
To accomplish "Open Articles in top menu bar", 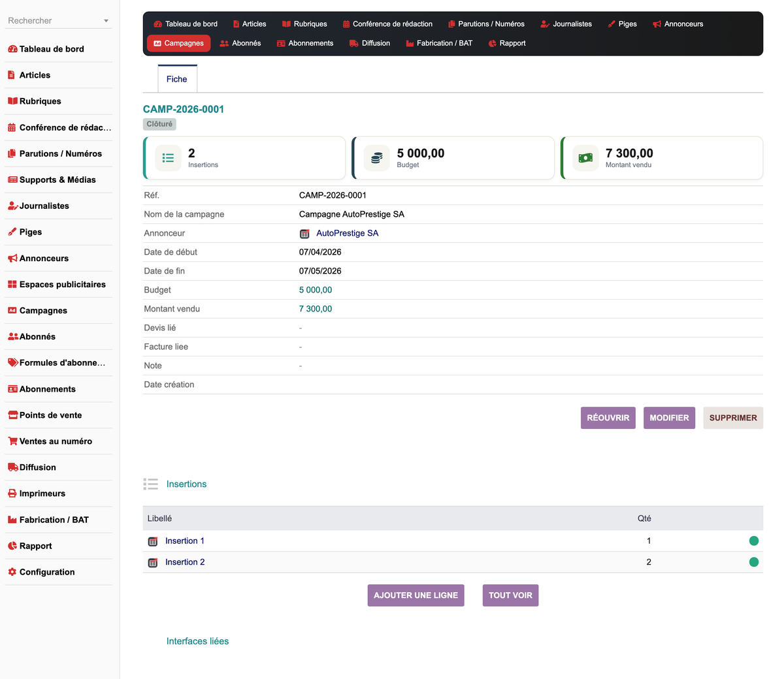I will [x=249, y=24].
